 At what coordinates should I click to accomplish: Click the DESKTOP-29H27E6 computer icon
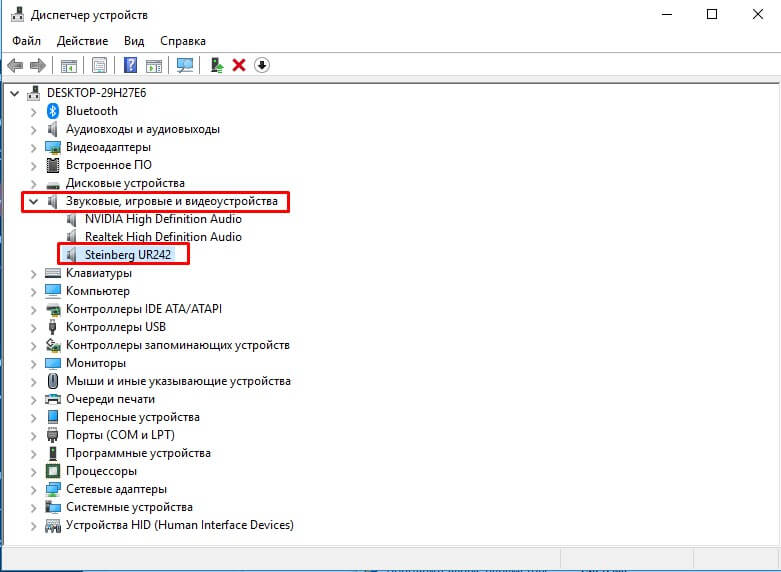(x=34, y=93)
